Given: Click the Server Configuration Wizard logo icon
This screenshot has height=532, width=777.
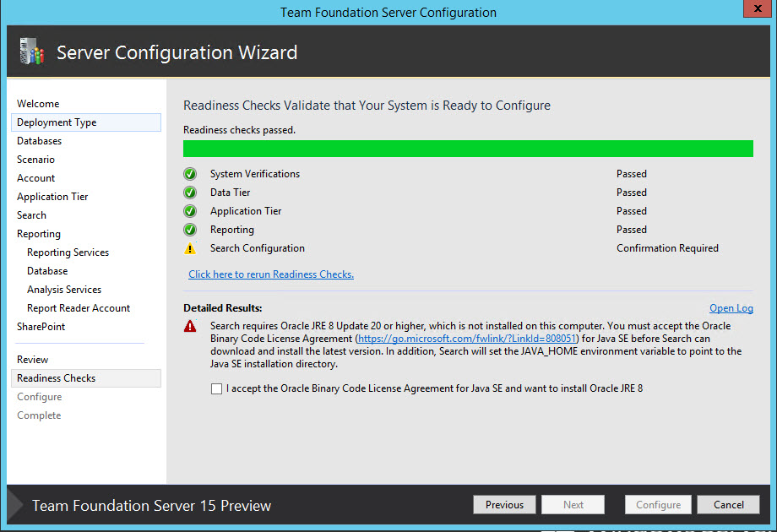Looking at the screenshot, I should (32, 51).
